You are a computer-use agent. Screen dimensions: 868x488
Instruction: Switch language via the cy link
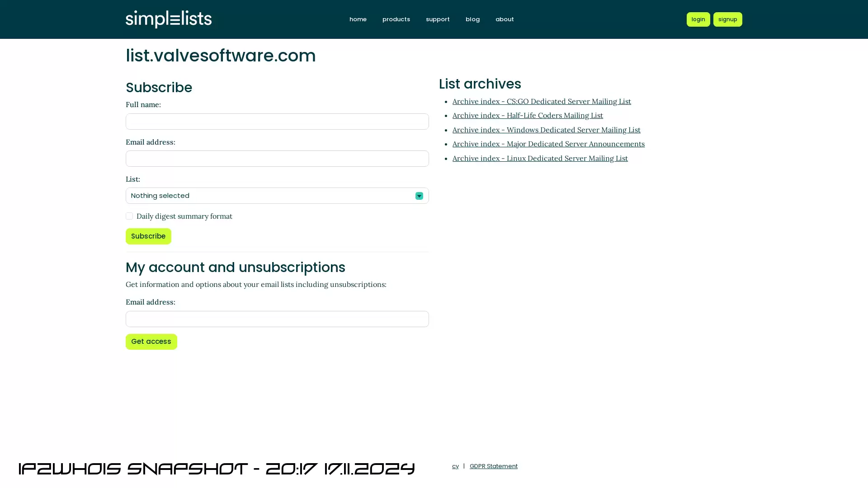(x=455, y=466)
